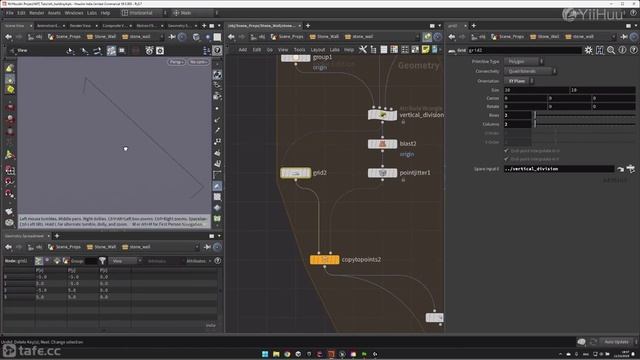The width and height of the screenshot is (640, 360).
Task: Go back in network editor path bar
Action: (x=231, y=37)
